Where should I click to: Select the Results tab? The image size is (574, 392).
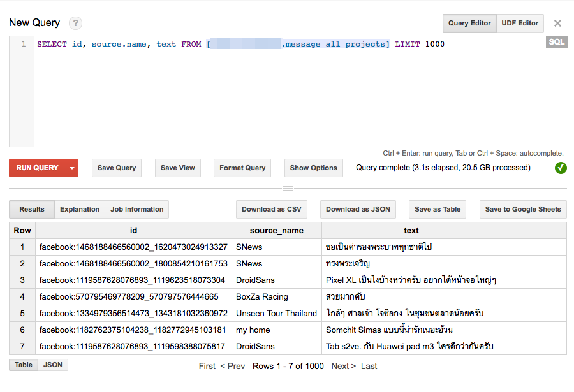pos(32,209)
